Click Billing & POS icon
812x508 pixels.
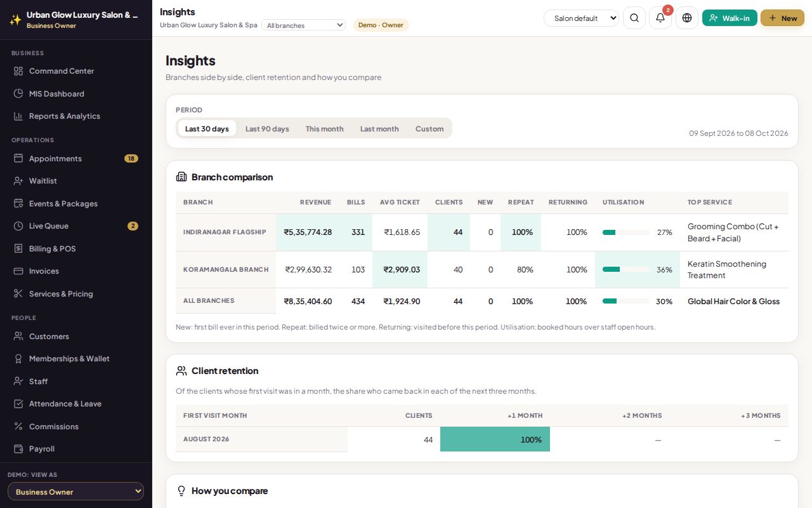(18, 248)
